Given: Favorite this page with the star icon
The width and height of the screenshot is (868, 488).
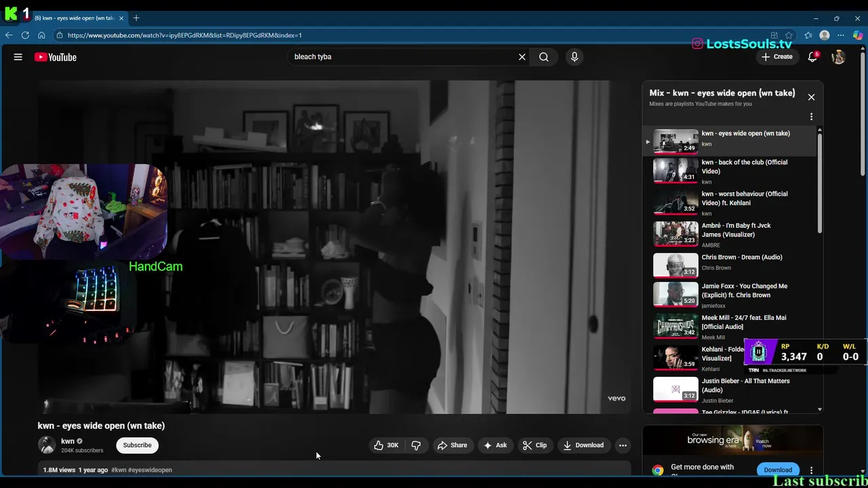Looking at the screenshot, I should [789, 35].
